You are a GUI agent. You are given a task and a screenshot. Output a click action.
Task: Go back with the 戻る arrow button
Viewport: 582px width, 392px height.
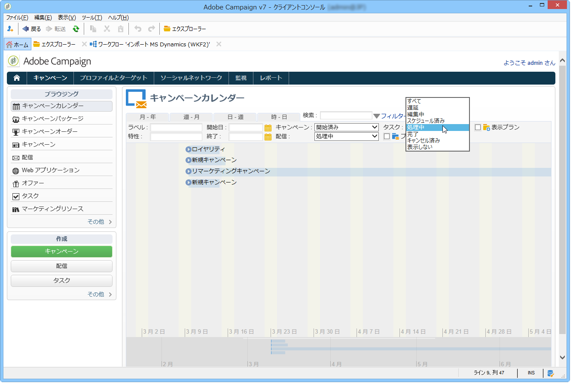pyautogui.click(x=31, y=29)
